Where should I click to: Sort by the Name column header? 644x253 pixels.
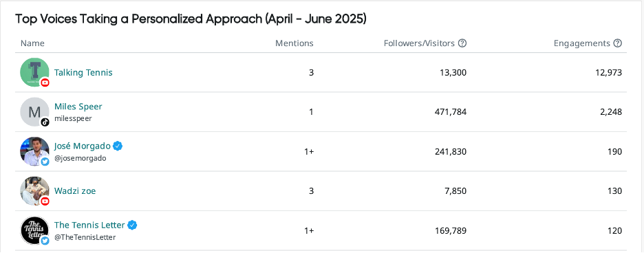(32, 43)
